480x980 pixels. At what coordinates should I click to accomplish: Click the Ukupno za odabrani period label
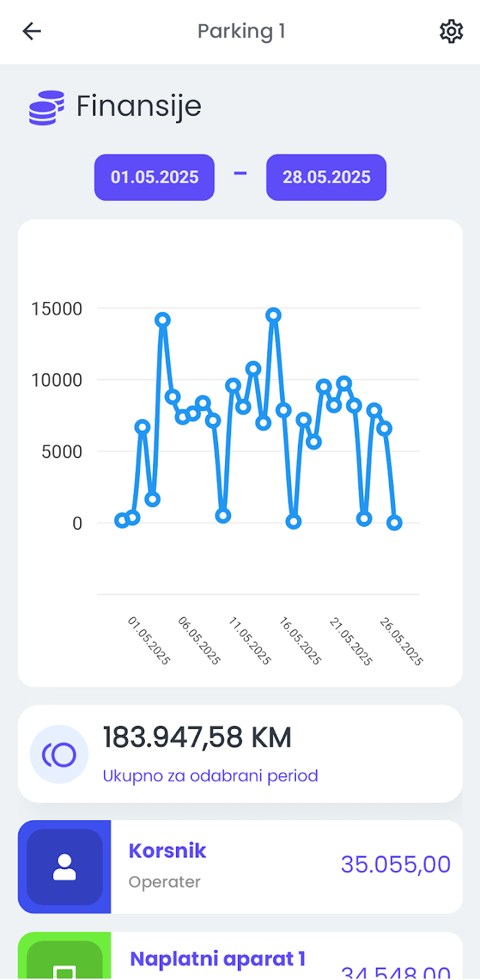210,776
